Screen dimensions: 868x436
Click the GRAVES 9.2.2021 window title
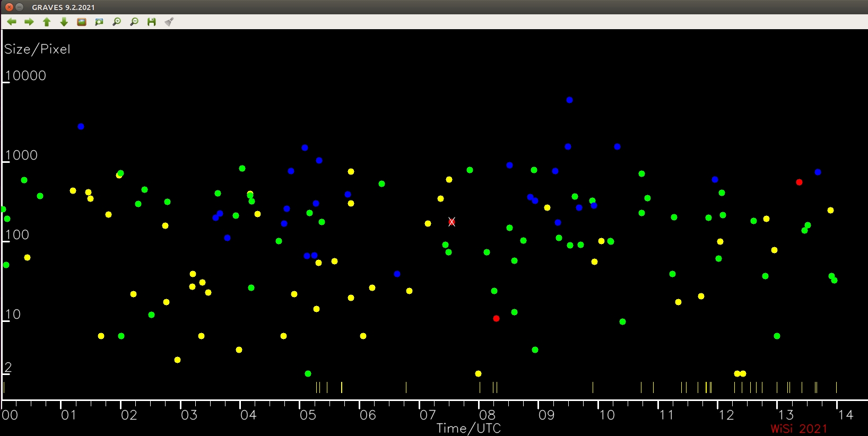[x=63, y=7]
